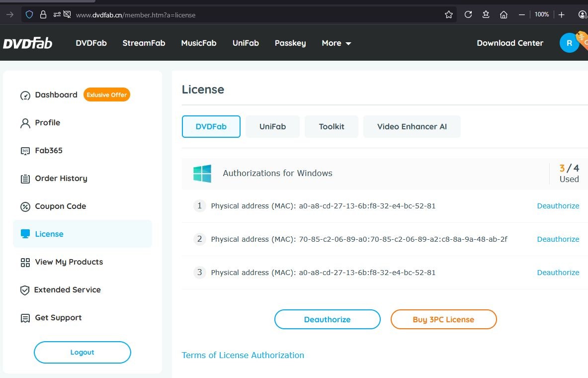Open Extended Service in the sidebar
This screenshot has height=378, width=588.
point(68,289)
